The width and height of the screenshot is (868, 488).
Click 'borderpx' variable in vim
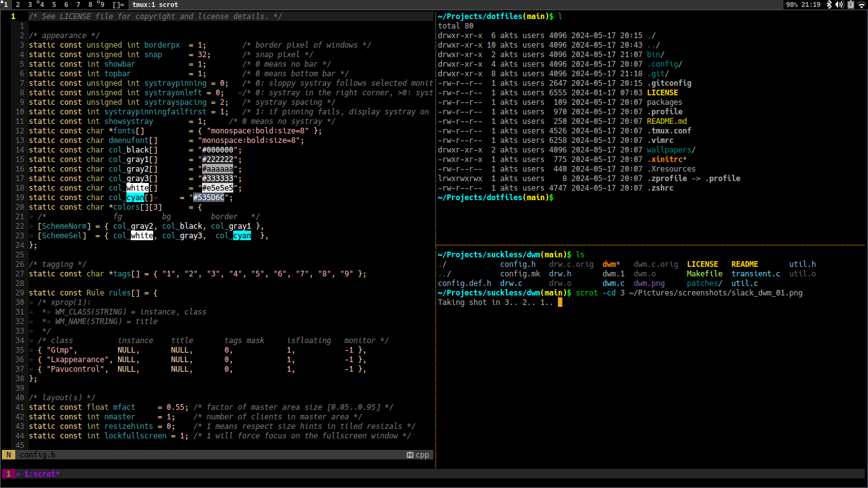click(162, 45)
